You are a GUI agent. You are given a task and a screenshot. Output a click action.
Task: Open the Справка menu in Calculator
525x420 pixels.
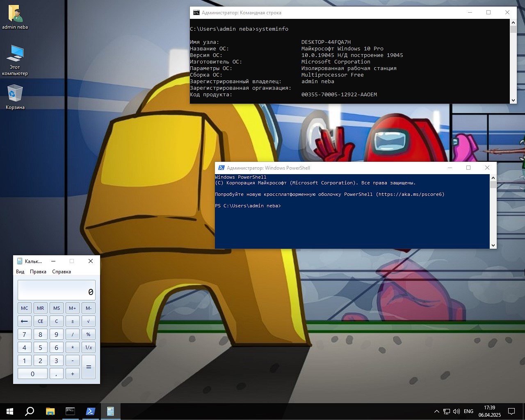[x=62, y=272]
